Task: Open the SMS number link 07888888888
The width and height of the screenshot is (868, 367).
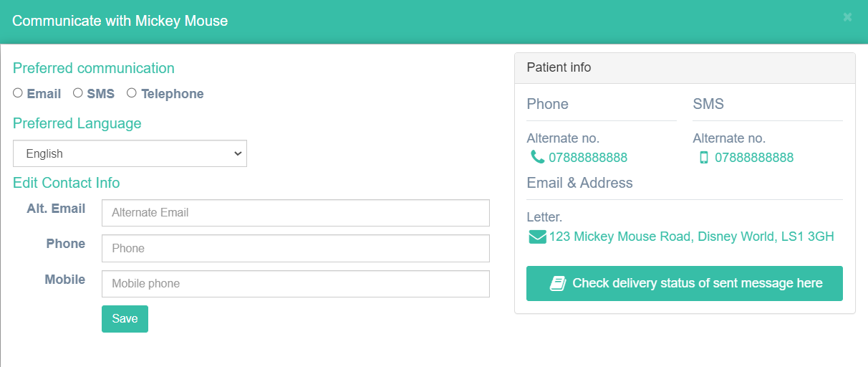Action: click(754, 158)
